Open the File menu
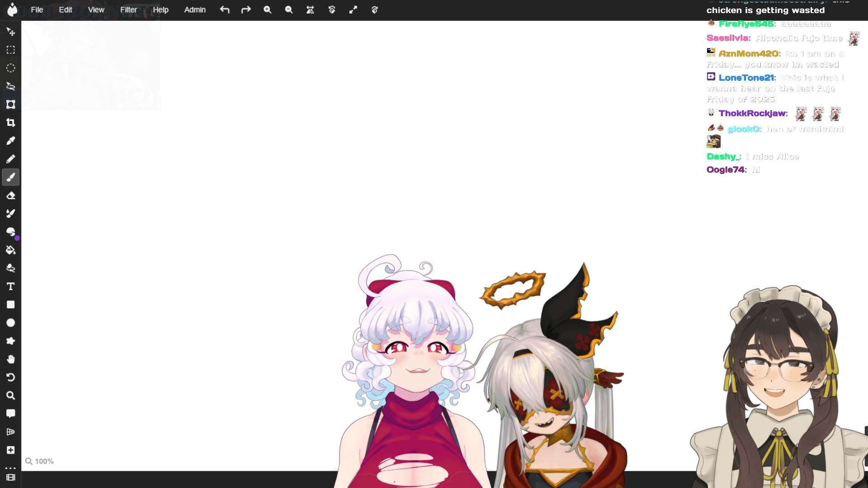Screen dimensions: 868x488 click(37, 10)
